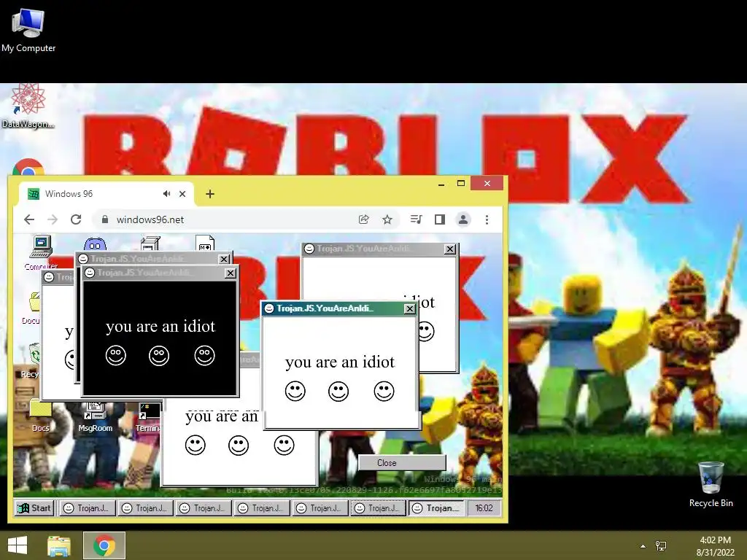This screenshot has width=747, height=560.
Task: Click the active Trojan popup title bar
Action: coord(340,308)
